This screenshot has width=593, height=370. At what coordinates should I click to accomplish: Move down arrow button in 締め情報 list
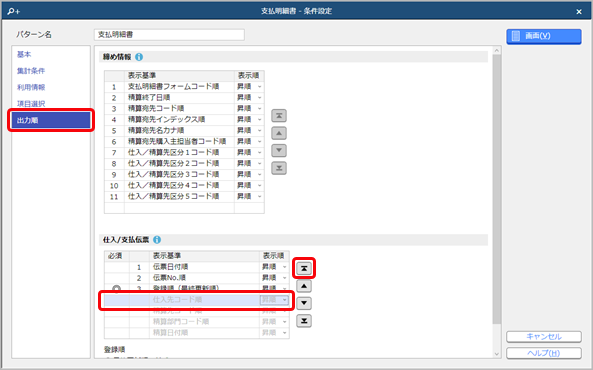point(279,151)
